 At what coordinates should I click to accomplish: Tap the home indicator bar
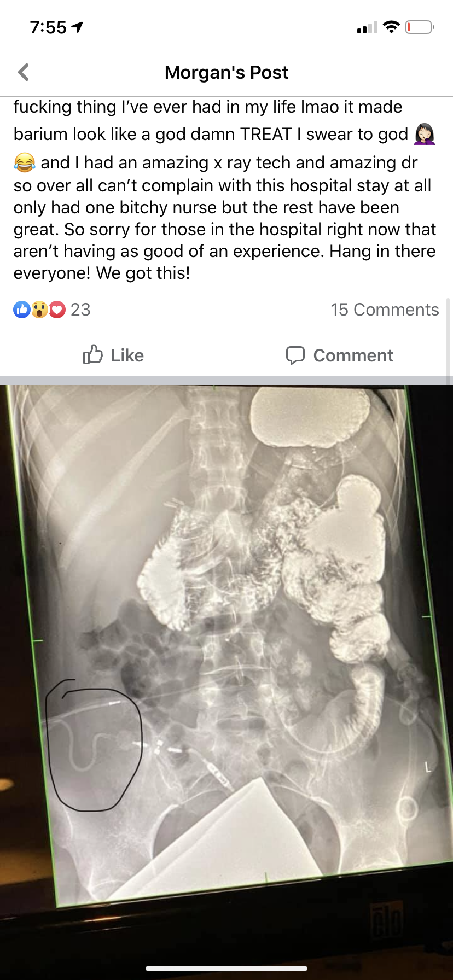point(226,968)
